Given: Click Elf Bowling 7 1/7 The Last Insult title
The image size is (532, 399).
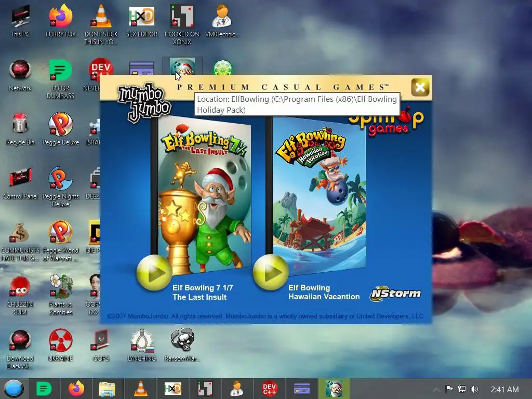Looking at the screenshot, I should [x=203, y=292].
